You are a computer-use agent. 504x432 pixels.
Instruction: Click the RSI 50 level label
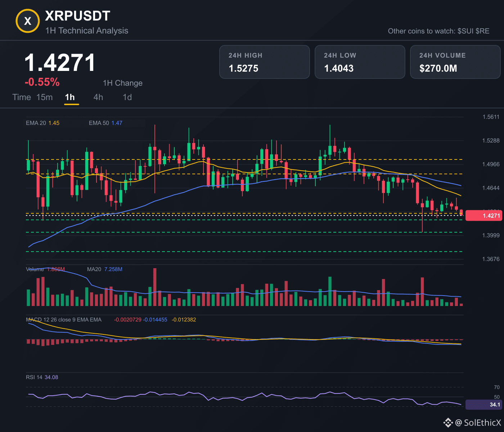coord(497,397)
